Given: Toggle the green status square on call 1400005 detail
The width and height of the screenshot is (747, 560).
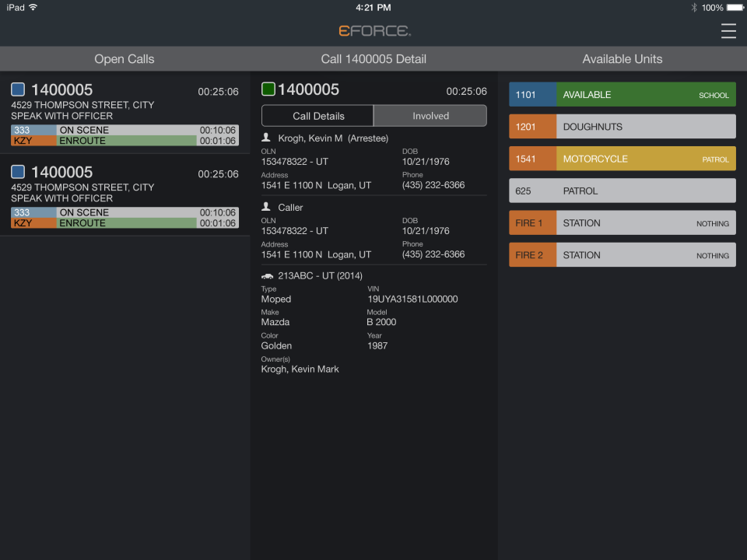Looking at the screenshot, I should pyautogui.click(x=268, y=89).
